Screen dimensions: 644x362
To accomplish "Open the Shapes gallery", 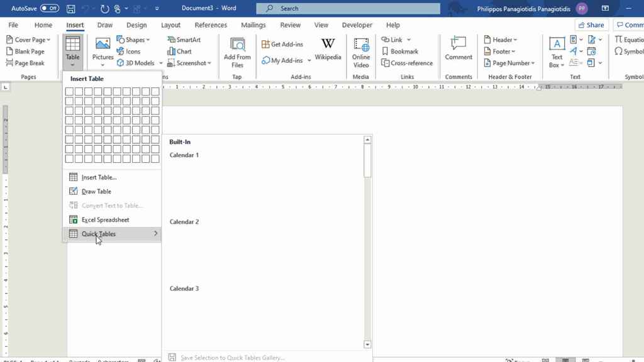I will (x=133, y=40).
